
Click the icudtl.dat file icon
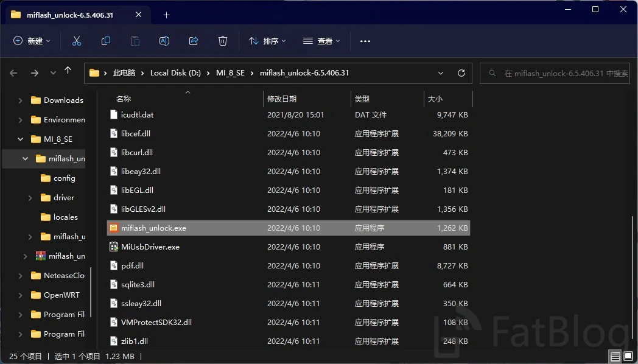[x=114, y=114]
